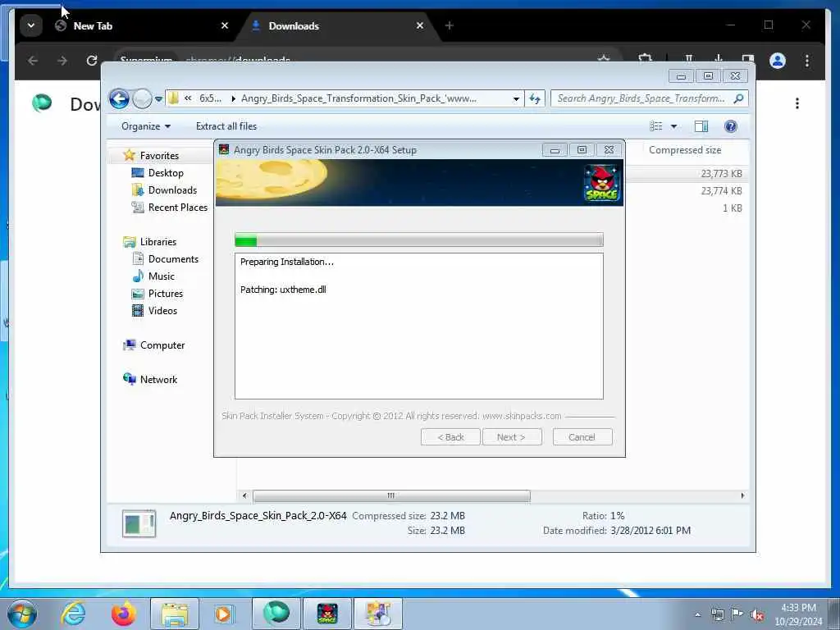Viewport: 840px width, 630px height.
Task: Open the recent locations dropdown arrow in Explorer
Action: [x=158, y=99]
